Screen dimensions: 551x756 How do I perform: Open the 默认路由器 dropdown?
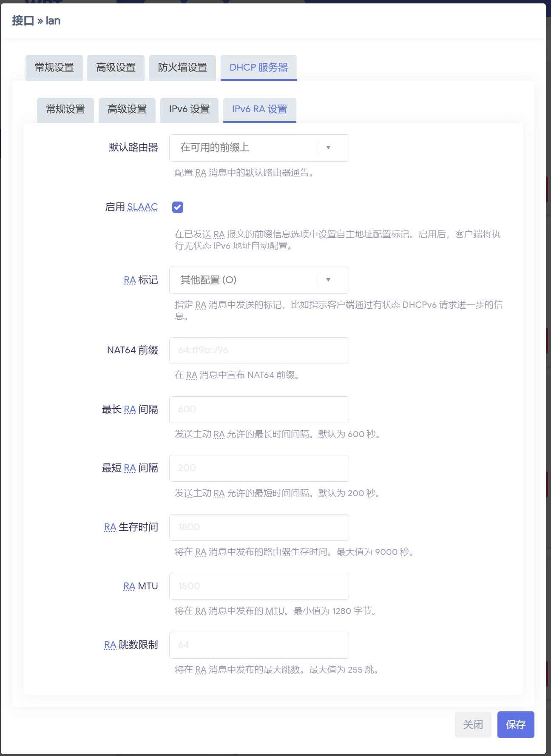tap(259, 148)
